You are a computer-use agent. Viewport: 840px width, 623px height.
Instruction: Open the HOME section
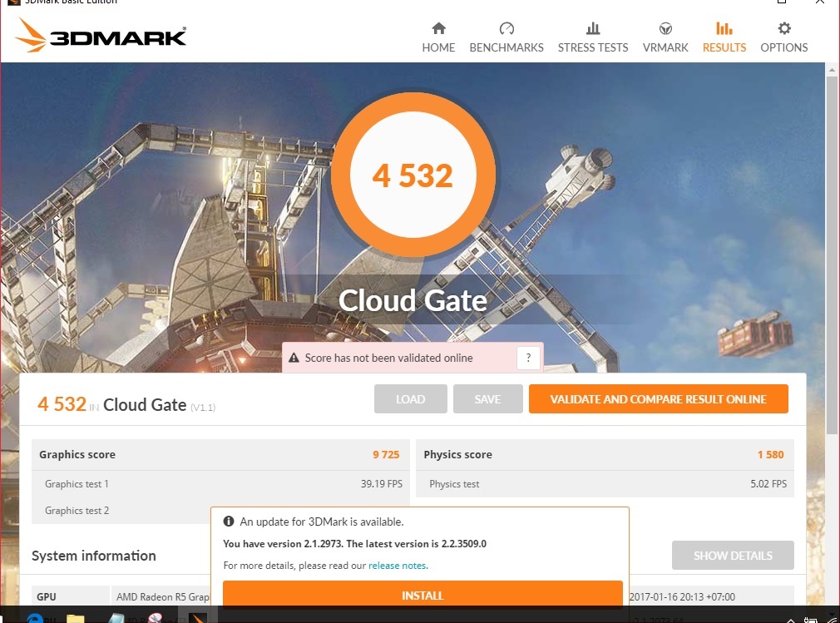coord(438,37)
